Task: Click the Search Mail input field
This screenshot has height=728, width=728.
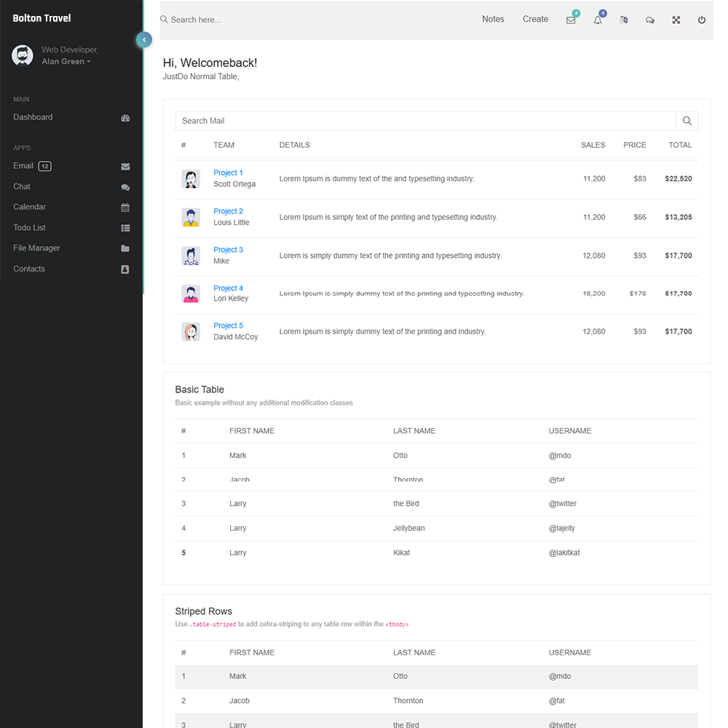Action: click(426, 121)
